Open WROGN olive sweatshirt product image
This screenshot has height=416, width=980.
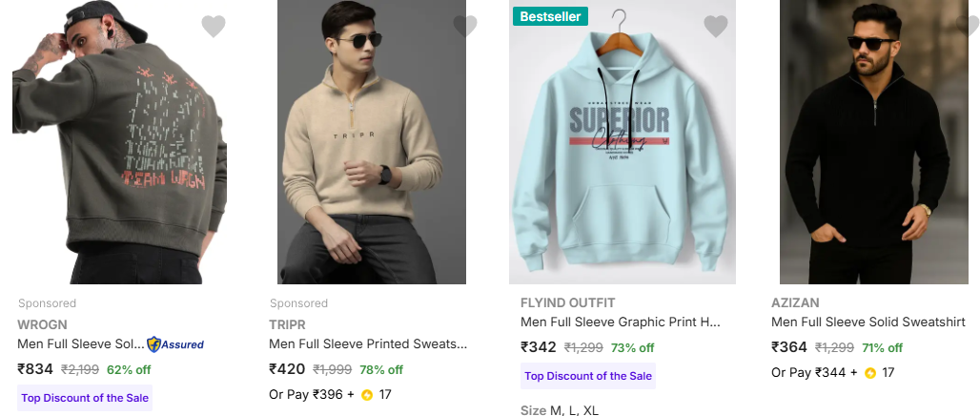(119, 143)
